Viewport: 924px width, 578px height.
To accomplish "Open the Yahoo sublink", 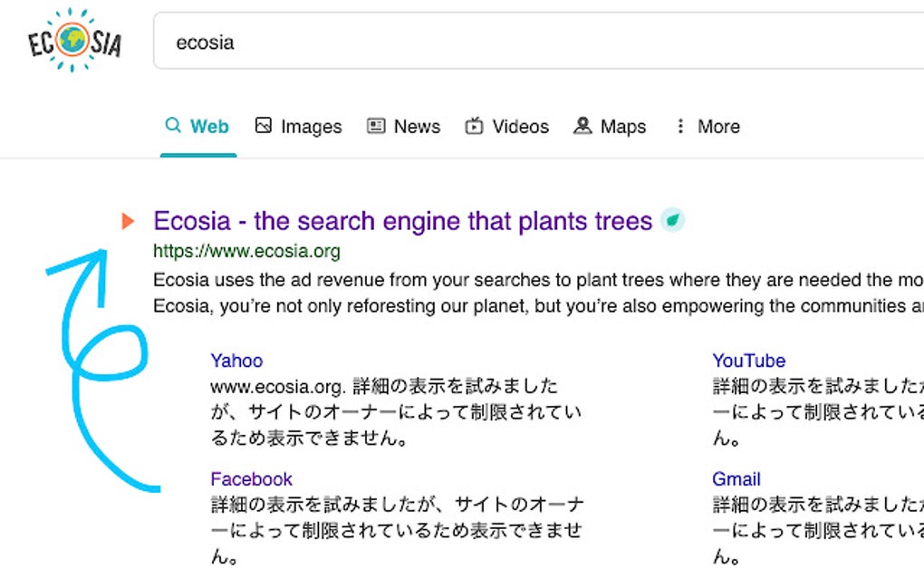I will (x=236, y=361).
